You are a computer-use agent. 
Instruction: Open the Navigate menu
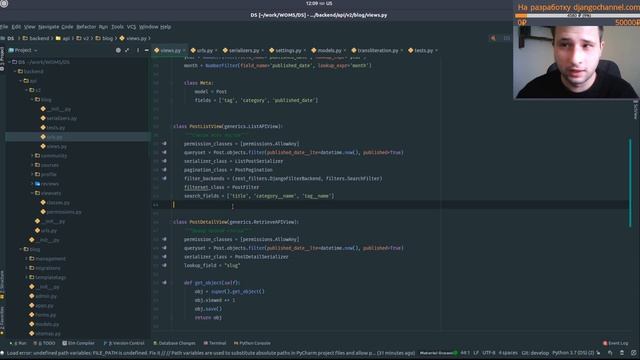coord(49,27)
